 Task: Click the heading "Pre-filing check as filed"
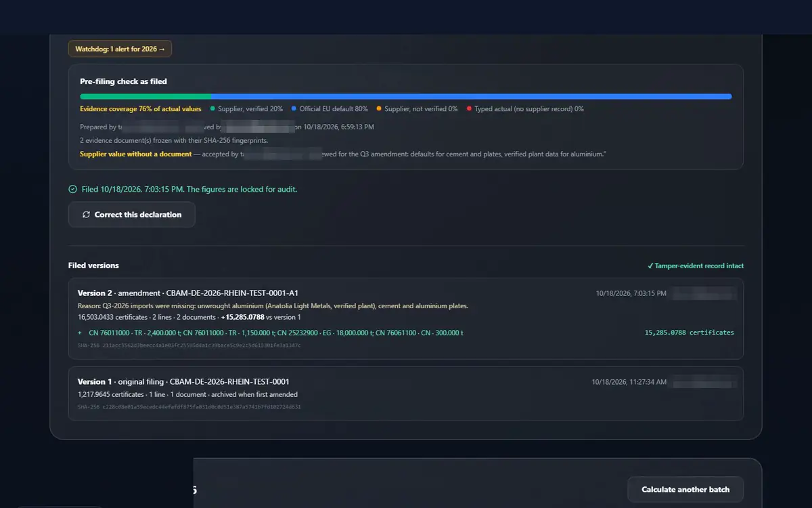click(123, 81)
